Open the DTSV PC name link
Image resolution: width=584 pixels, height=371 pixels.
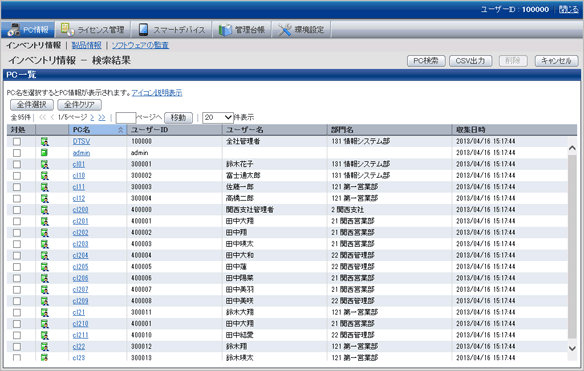(81, 142)
